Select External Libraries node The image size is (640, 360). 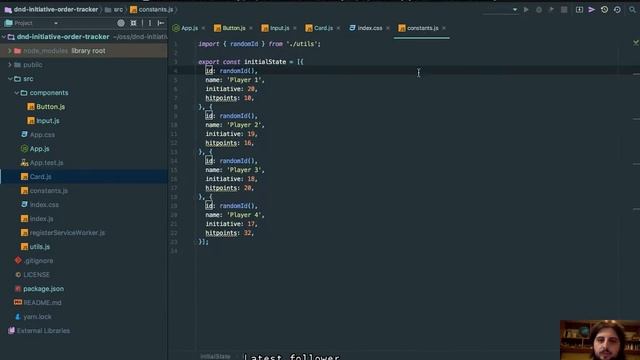coord(43,331)
